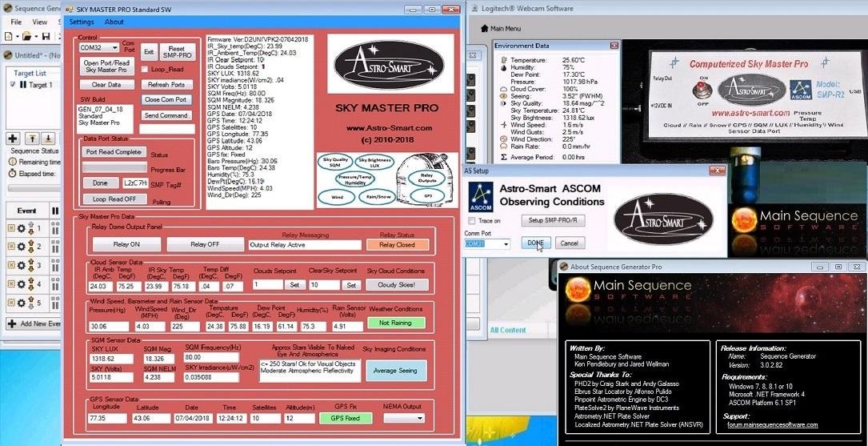The height and width of the screenshot is (446, 868).
Task: Click the Data Port Status progress bar
Action: click(114, 167)
